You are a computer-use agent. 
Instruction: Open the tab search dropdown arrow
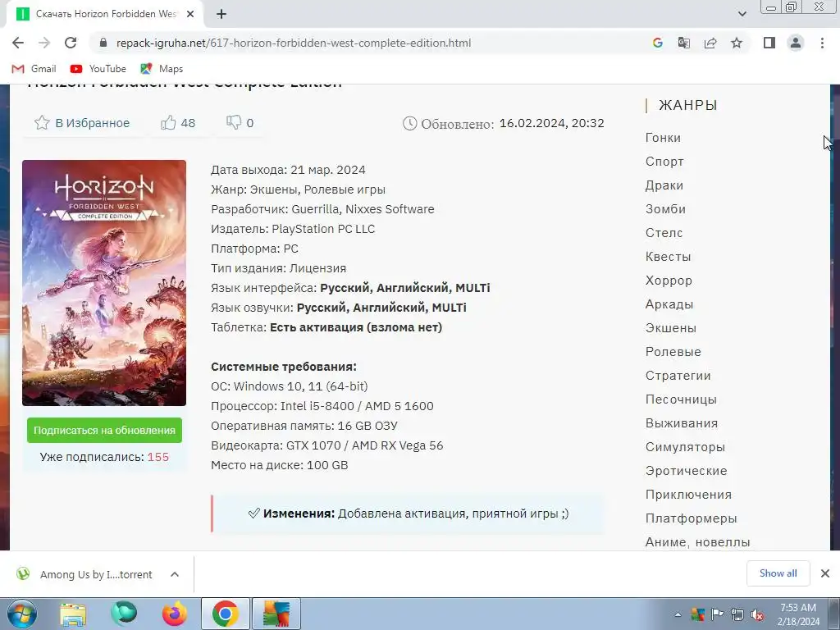(742, 15)
